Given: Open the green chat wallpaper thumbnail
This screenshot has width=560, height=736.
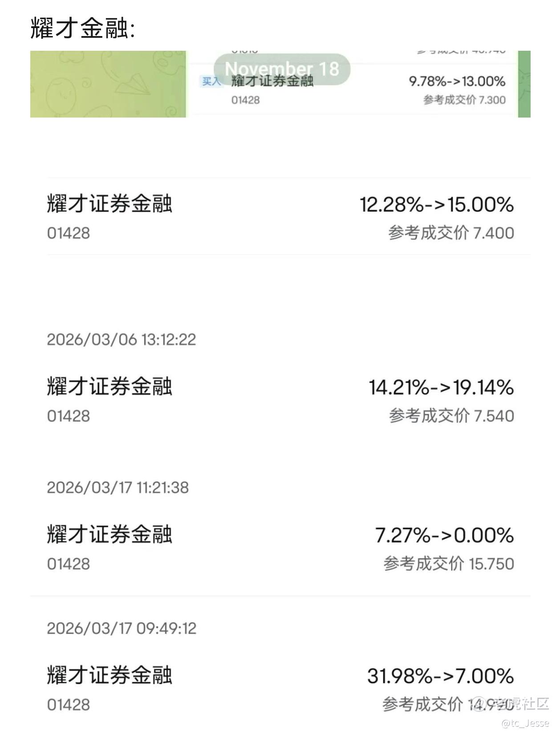Looking at the screenshot, I should coord(108,84).
